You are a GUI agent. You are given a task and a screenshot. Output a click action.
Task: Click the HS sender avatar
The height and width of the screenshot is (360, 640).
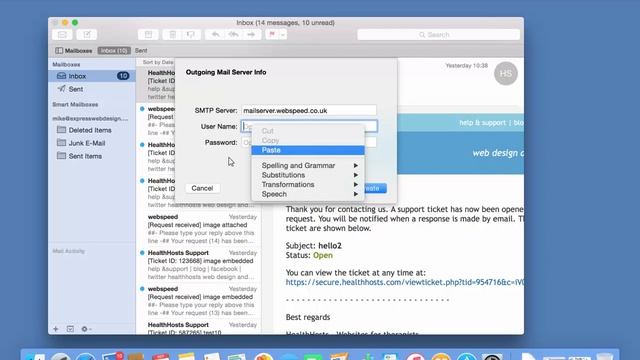tap(506, 73)
